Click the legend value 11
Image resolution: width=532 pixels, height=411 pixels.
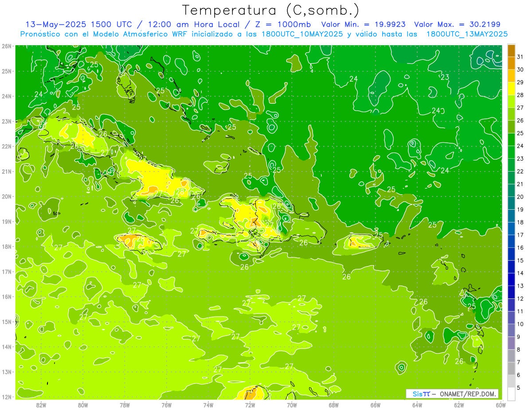point(520,311)
